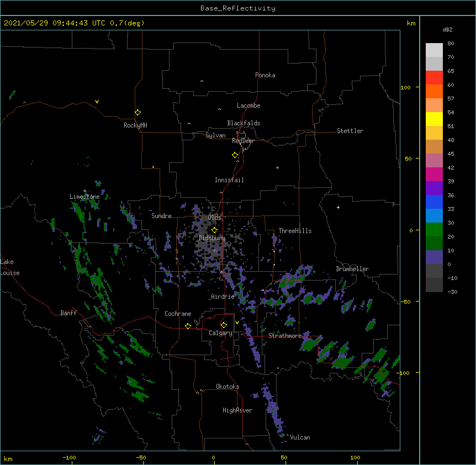Select the darkest gray swatch between -10 and -30

click(x=434, y=285)
